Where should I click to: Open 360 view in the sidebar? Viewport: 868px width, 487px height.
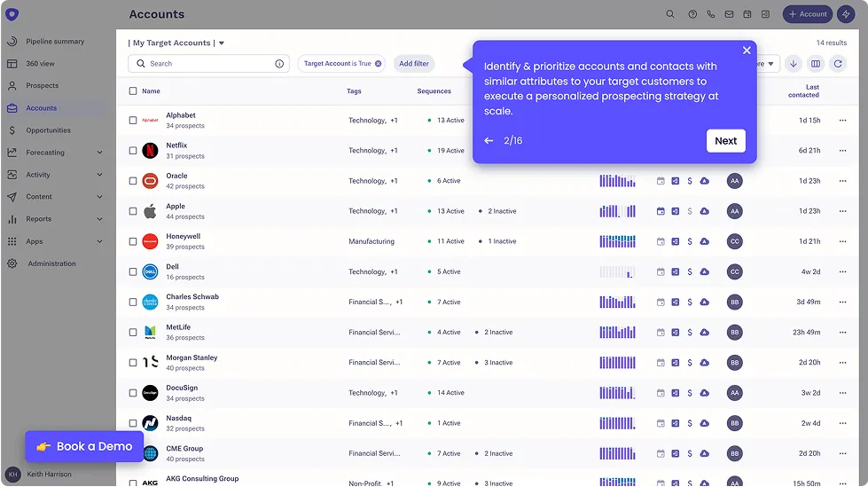click(40, 64)
